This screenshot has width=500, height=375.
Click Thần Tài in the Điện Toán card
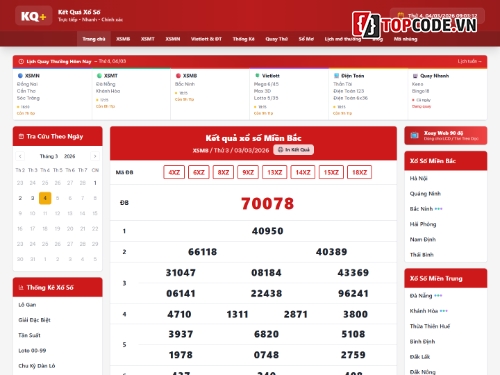click(x=342, y=84)
